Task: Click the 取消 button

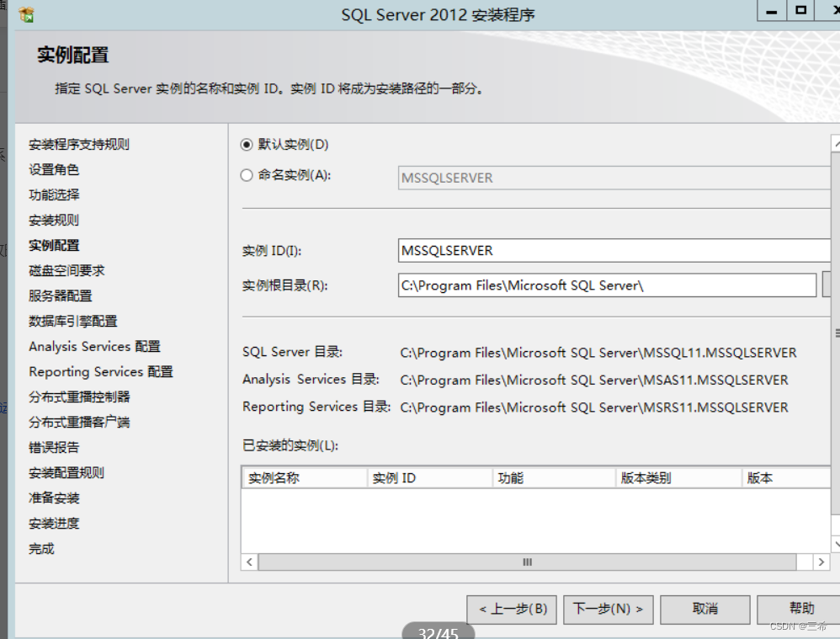Action: pos(705,610)
